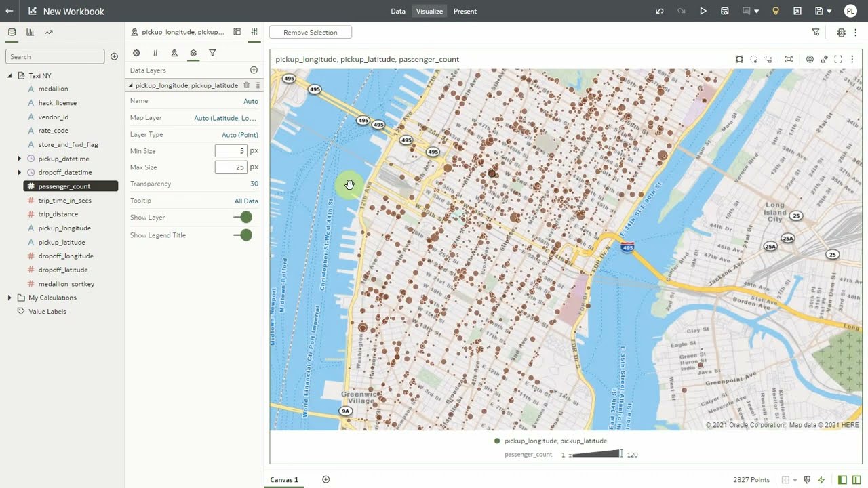Click the Remove Selection button

(x=311, y=32)
